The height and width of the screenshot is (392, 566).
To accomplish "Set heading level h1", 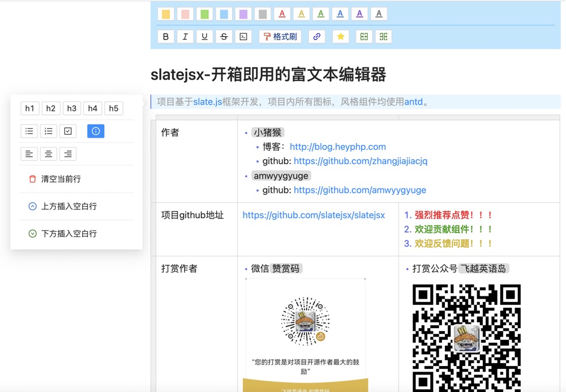I will (29, 108).
